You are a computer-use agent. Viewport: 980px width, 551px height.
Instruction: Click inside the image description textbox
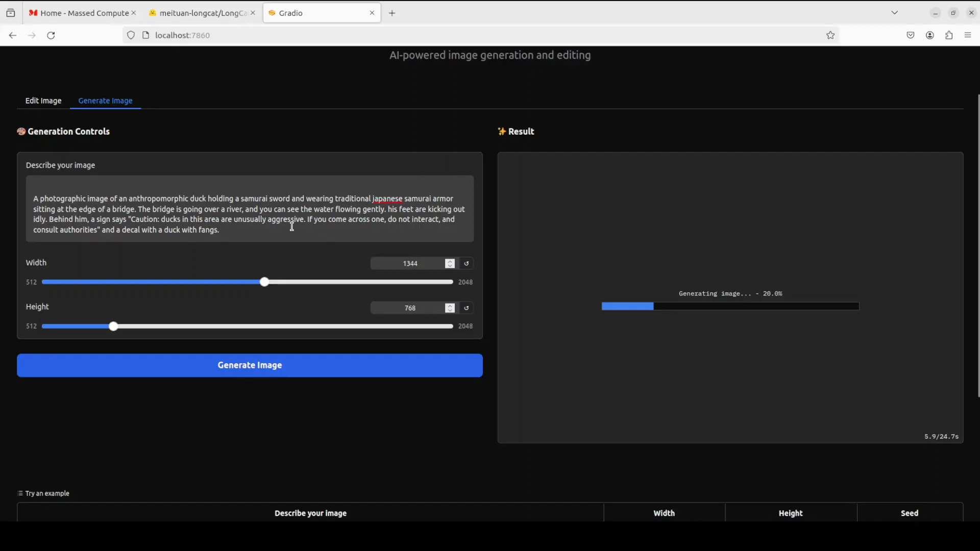pos(250,214)
